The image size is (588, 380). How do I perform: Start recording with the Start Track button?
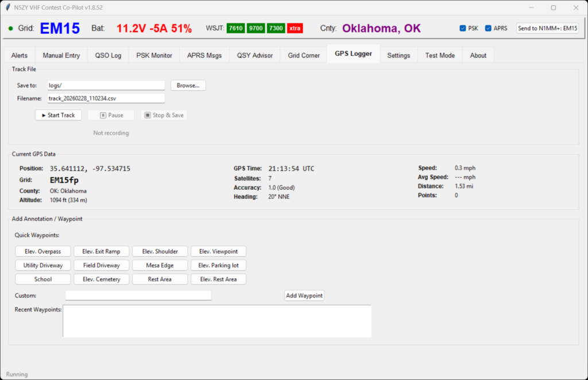click(x=59, y=115)
